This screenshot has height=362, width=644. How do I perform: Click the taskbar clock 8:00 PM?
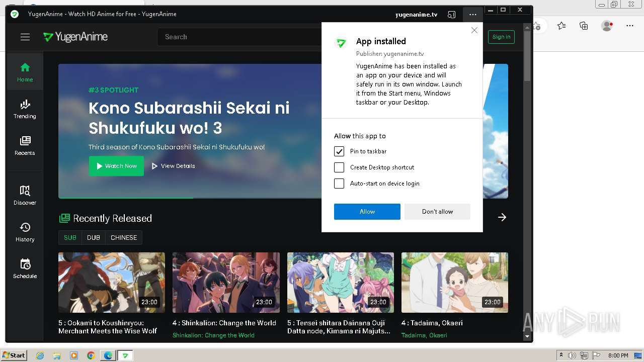(618, 355)
